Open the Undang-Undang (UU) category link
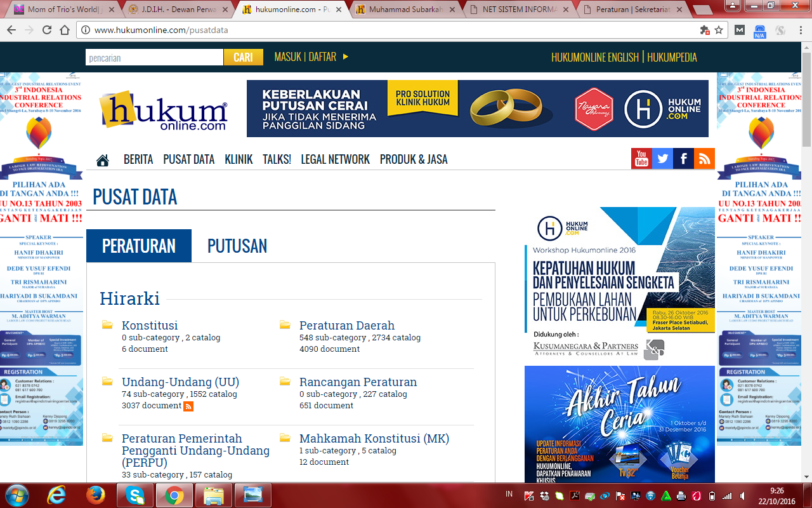This screenshot has width=812, height=508. (x=181, y=382)
